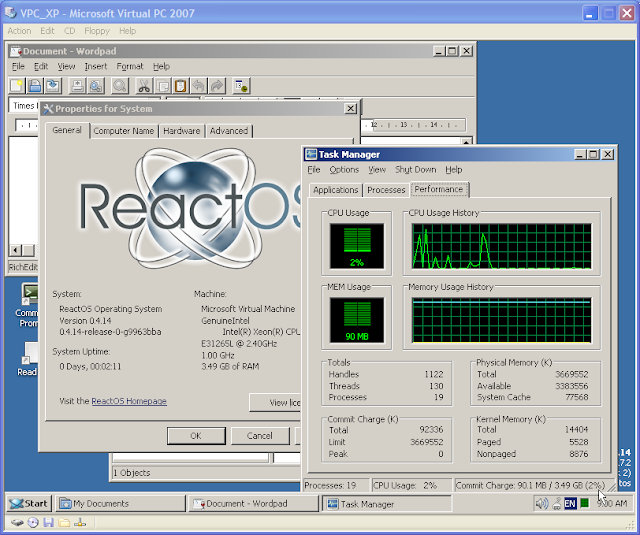640x535 pixels.
Task: Click the safely remove hardware tray icon
Action: point(556,504)
